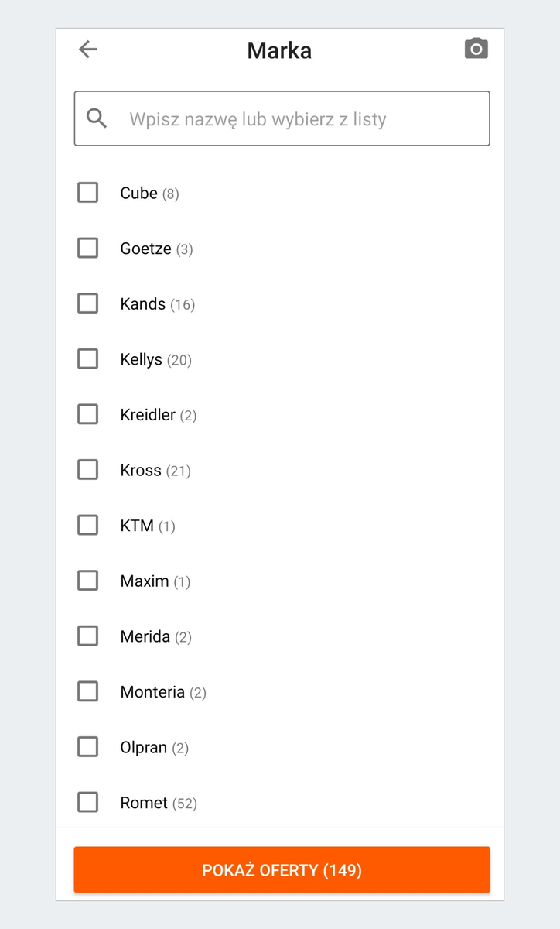The image size is (560, 929).
Task: Click the Merida brand name text
Action: pyautogui.click(x=145, y=636)
